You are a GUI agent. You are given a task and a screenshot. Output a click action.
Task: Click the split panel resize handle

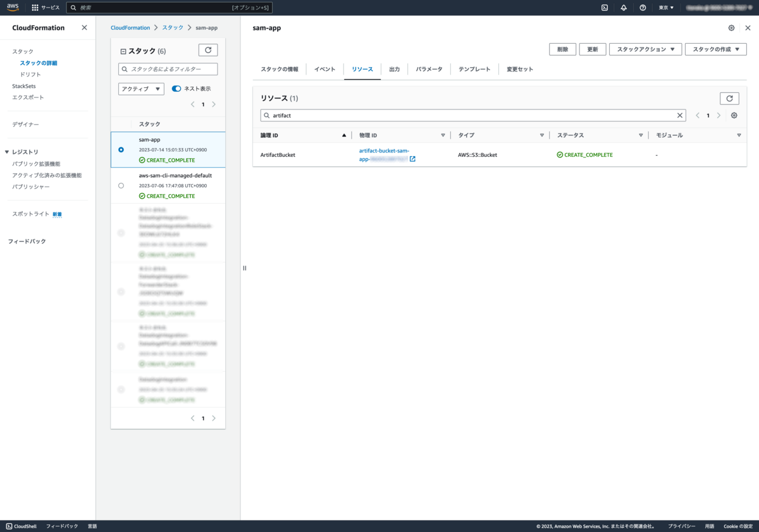[x=244, y=268]
